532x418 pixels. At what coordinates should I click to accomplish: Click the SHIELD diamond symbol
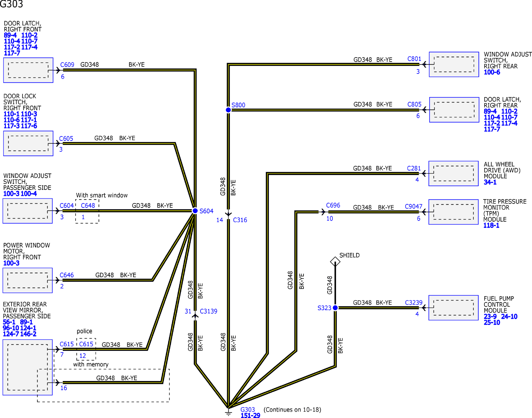click(335, 261)
